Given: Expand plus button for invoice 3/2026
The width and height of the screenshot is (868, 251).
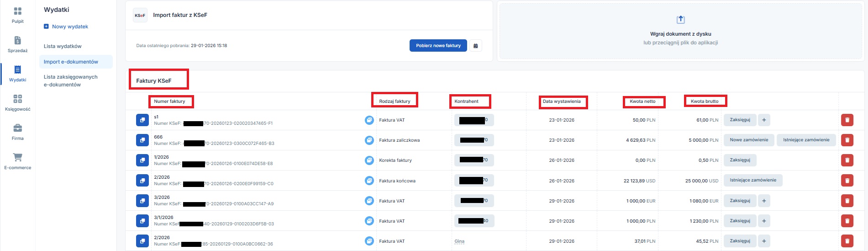Looking at the screenshot, I should tap(764, 201).
